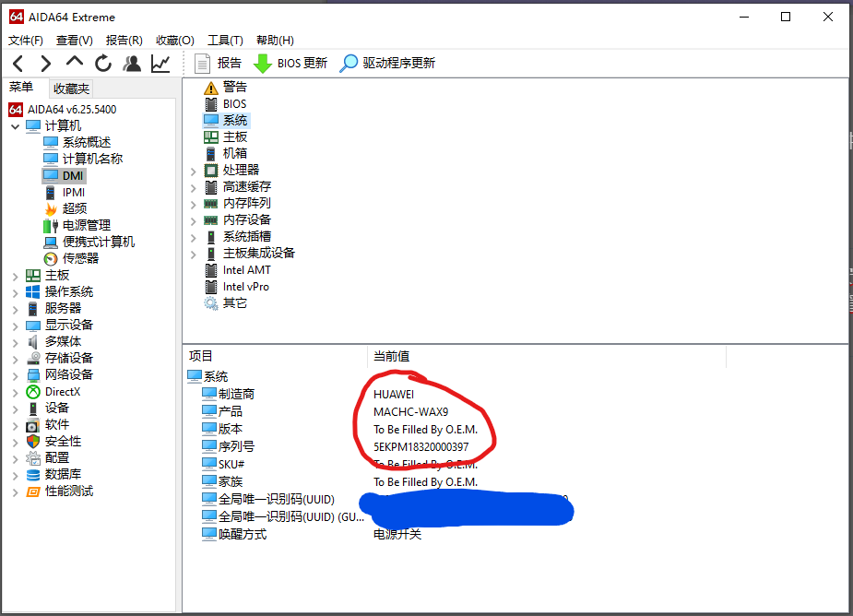Open the 查看(V) menu
The height and width of the screenshot is (616, 853).
75,41
